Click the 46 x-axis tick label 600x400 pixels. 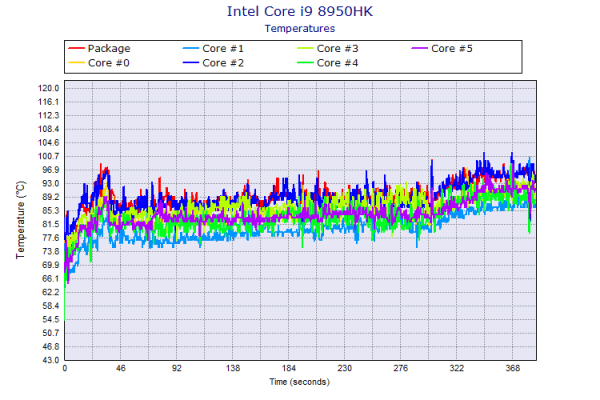121,368
